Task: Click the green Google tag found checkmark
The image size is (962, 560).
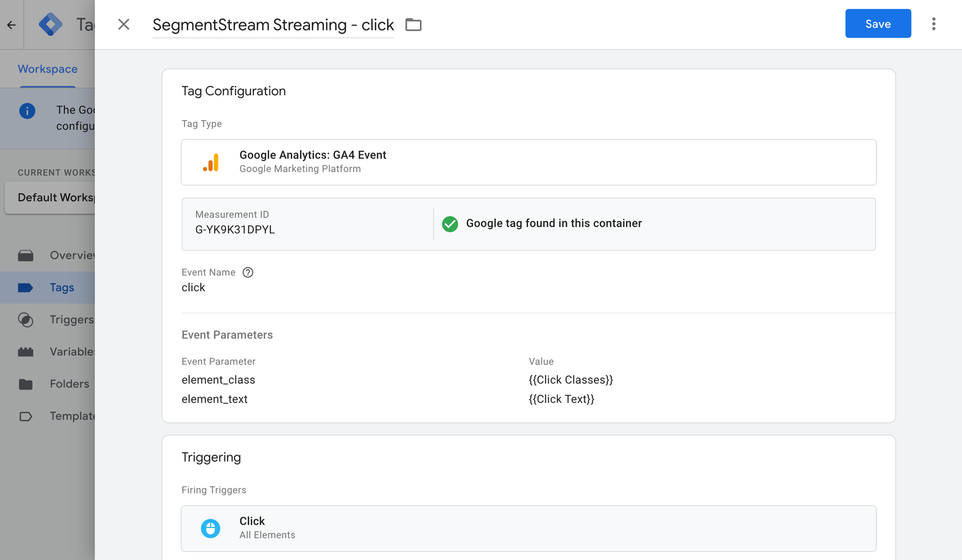Action: [x=450, y=224]
